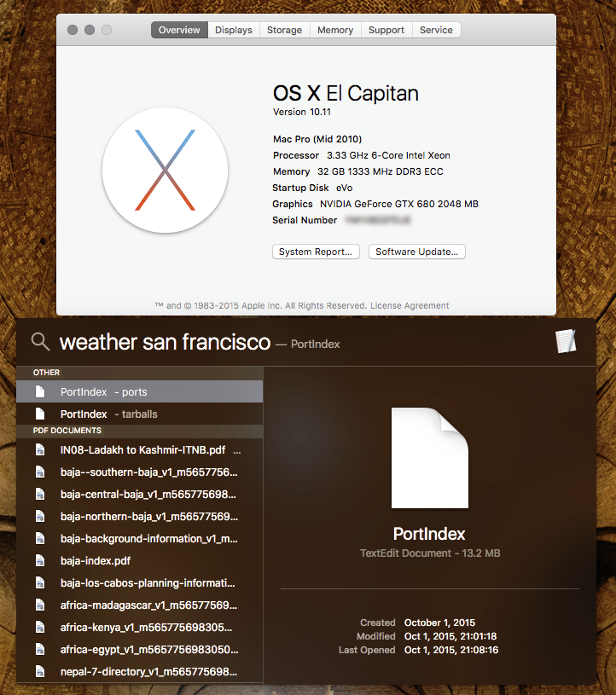
Task: Click the Software Update button
Action: coord(417,252)
